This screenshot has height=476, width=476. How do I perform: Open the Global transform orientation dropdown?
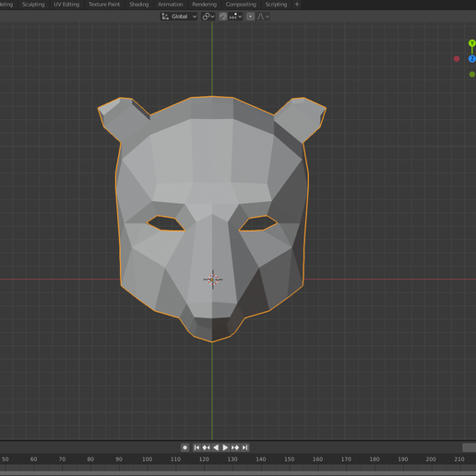coord(179,17)
